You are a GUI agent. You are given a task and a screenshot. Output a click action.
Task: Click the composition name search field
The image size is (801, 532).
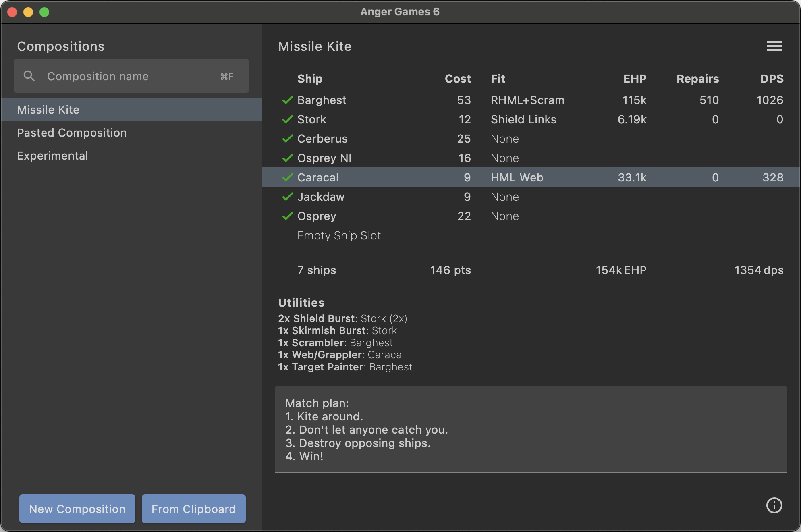tap(121, 76)
